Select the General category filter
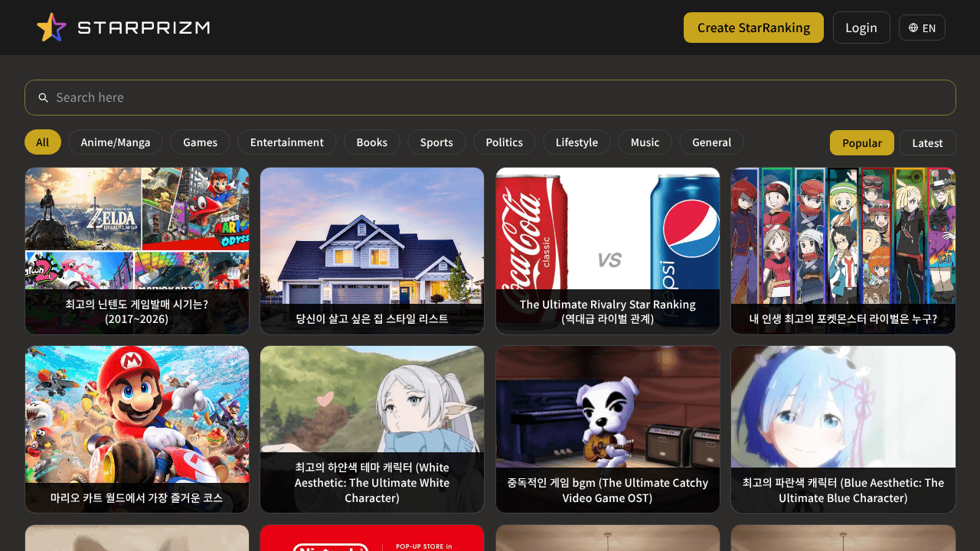This screenshot has height=551, width=980. tap(711, 142)
